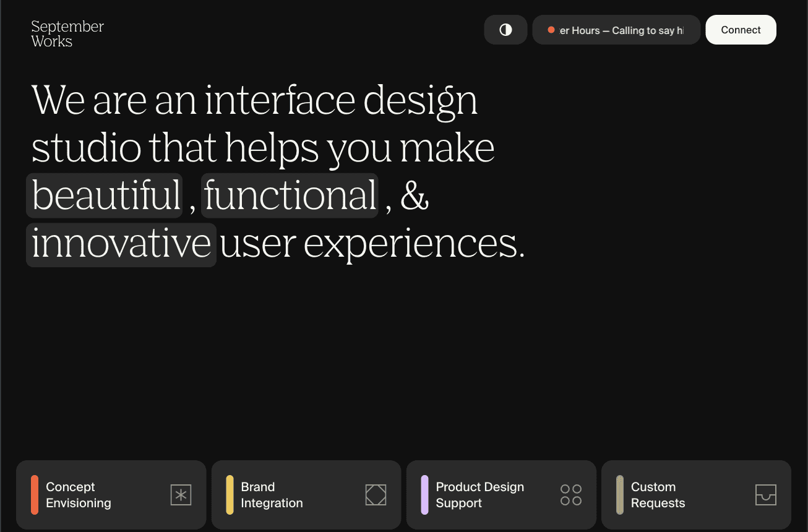The image size is (808, 532).
Task: Select the Concept Envisioning label
Action: [x=79, y=495]
